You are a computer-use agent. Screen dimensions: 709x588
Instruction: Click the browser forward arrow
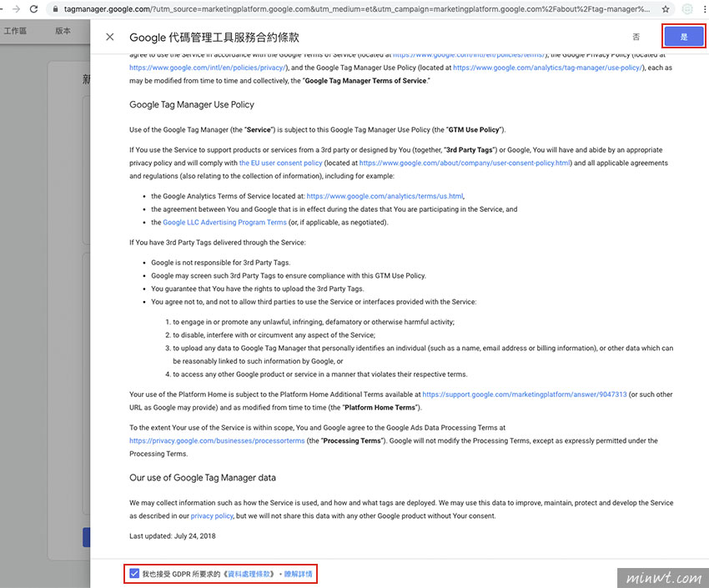click(x=17, y=9)
